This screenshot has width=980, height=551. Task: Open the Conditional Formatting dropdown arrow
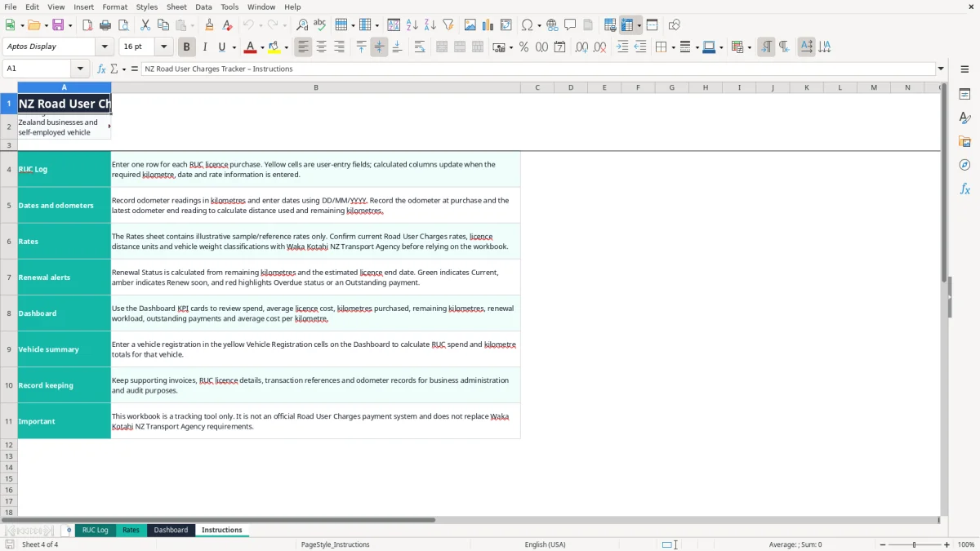[749, 47]
